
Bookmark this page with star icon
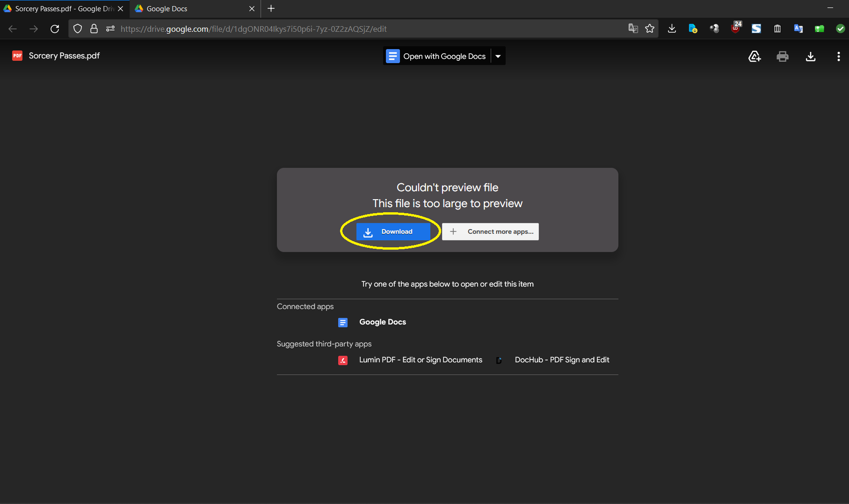click(650, 29)
